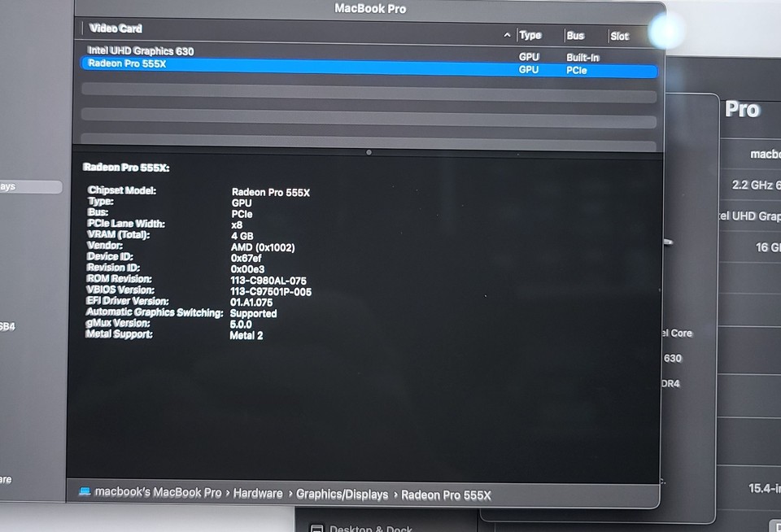Navigate to Hardware via the breadcrumb
Image resolution: width=781 pixels, height=532 pixels.
pyautogui.click(x=258, y=493)
